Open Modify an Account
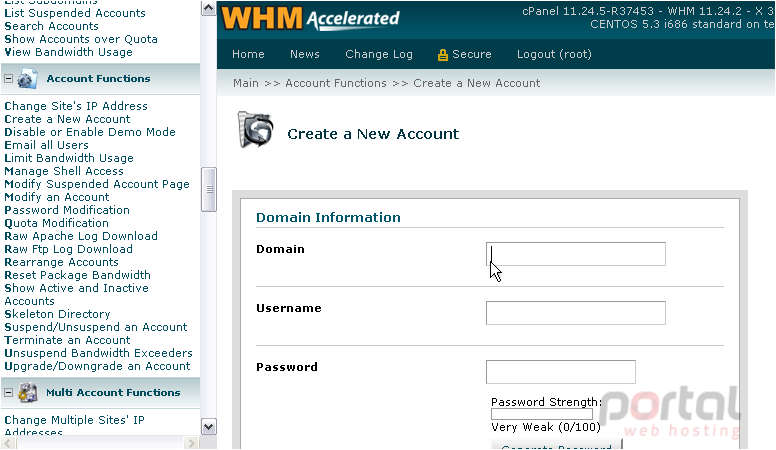This screenshot has height=450, width=776. 56,197
